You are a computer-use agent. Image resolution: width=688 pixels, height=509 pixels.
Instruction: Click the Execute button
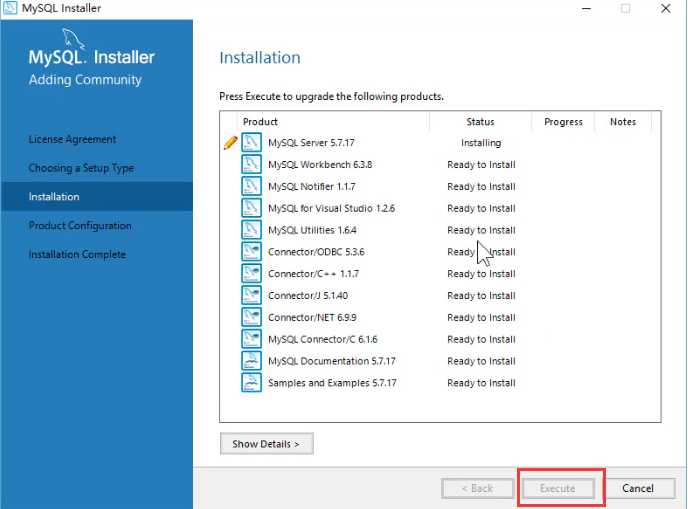coord(558,488)
